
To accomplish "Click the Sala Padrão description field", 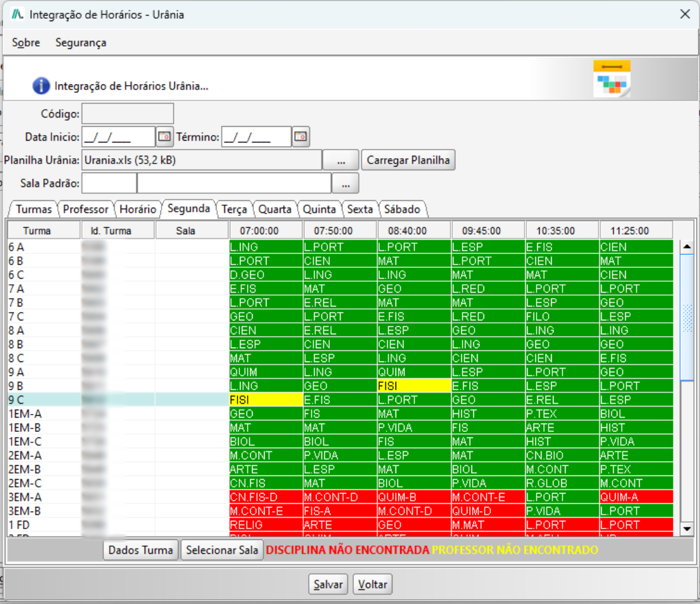I will [x=235, y=183].
